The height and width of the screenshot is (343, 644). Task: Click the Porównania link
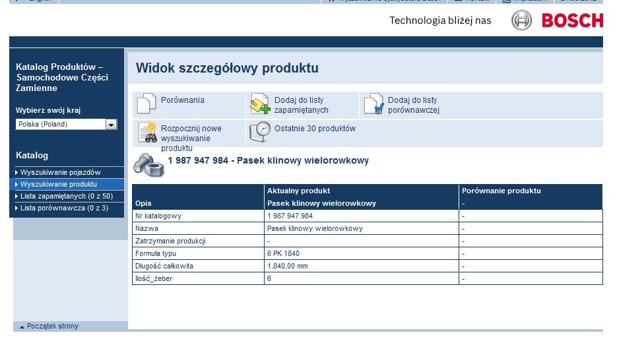coord(182,100)
